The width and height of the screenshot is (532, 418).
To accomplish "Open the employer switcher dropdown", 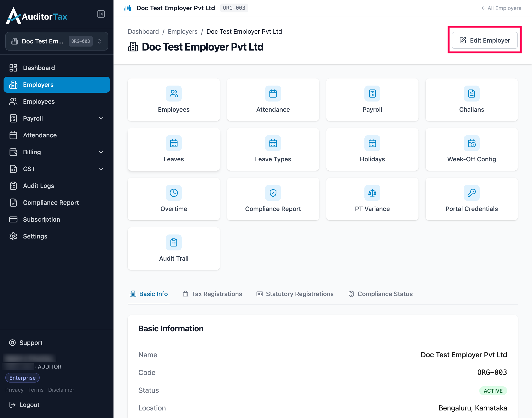I will (x=57, y=41).
